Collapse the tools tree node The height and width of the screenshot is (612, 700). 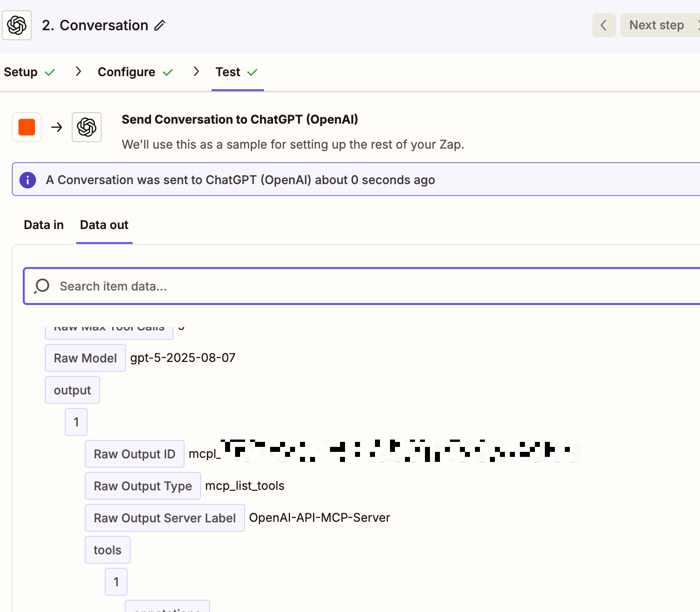[x=107, y=550]
